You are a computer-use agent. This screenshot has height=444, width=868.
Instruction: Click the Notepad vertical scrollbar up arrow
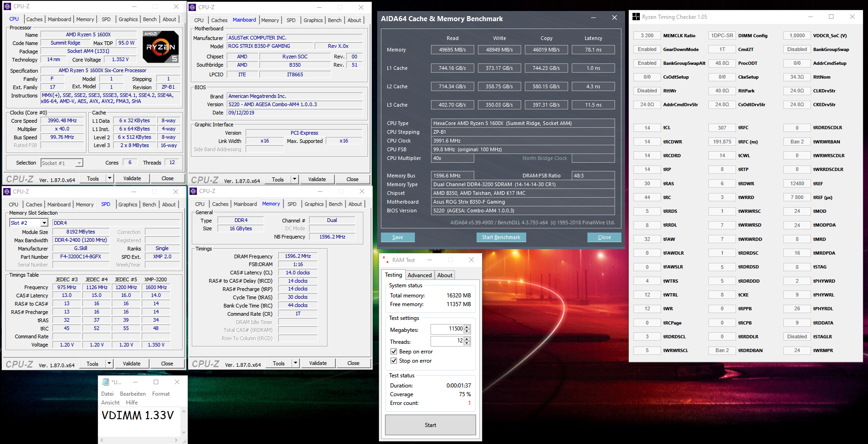click(x=184, y=412)
